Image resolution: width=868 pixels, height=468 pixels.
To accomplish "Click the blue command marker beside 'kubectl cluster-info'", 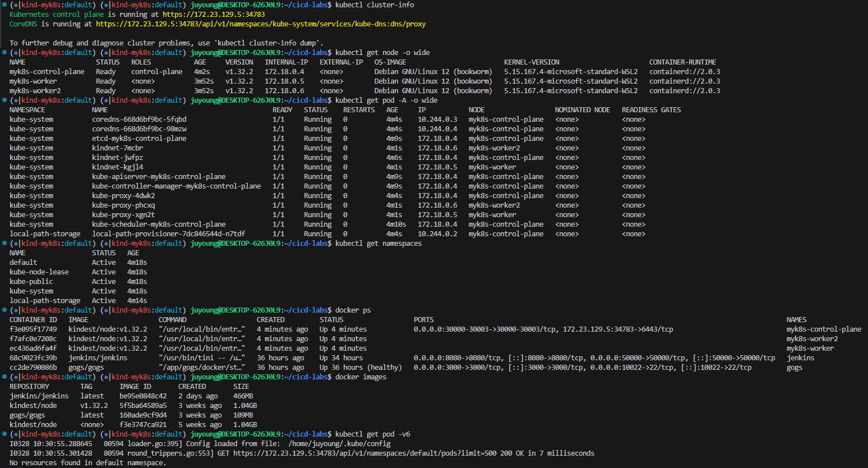I will click(x=4, y=4).
